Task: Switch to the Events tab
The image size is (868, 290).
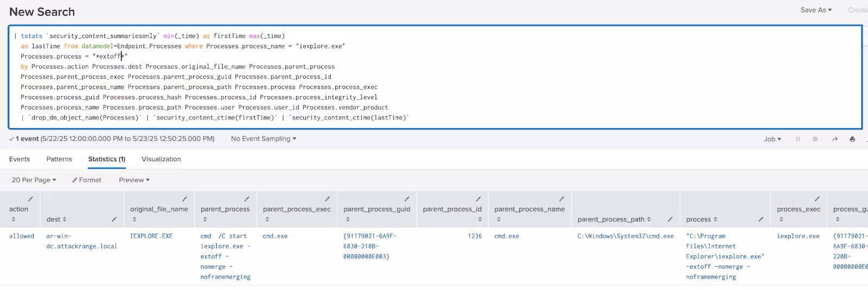Action: coord(20,159)
